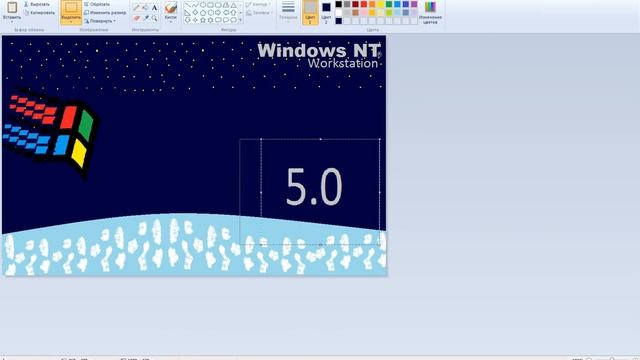Screen dimensions: 640x360
Task: Choose the Left arrow shape
Action: point(226,13)
